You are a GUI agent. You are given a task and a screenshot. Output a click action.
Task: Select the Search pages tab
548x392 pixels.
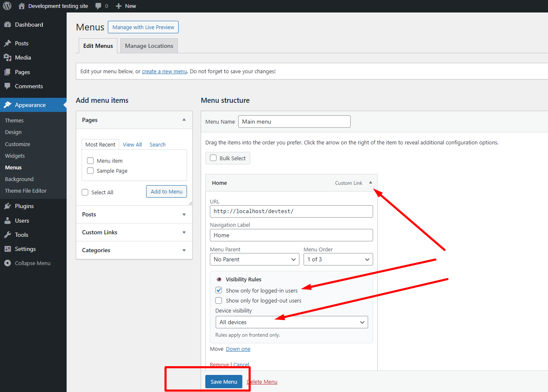pos(157,144)
